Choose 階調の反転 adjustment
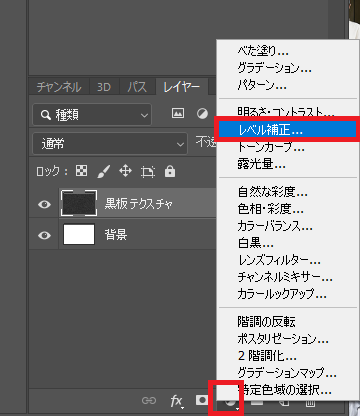The width and height of the screenshot is (360, 416). tap(266, 322)
